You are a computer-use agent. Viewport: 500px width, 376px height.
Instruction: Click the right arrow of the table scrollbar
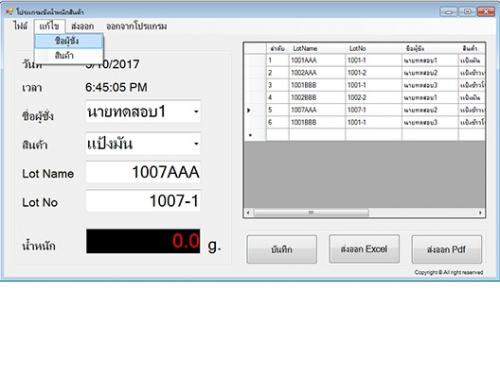point(480,212)
